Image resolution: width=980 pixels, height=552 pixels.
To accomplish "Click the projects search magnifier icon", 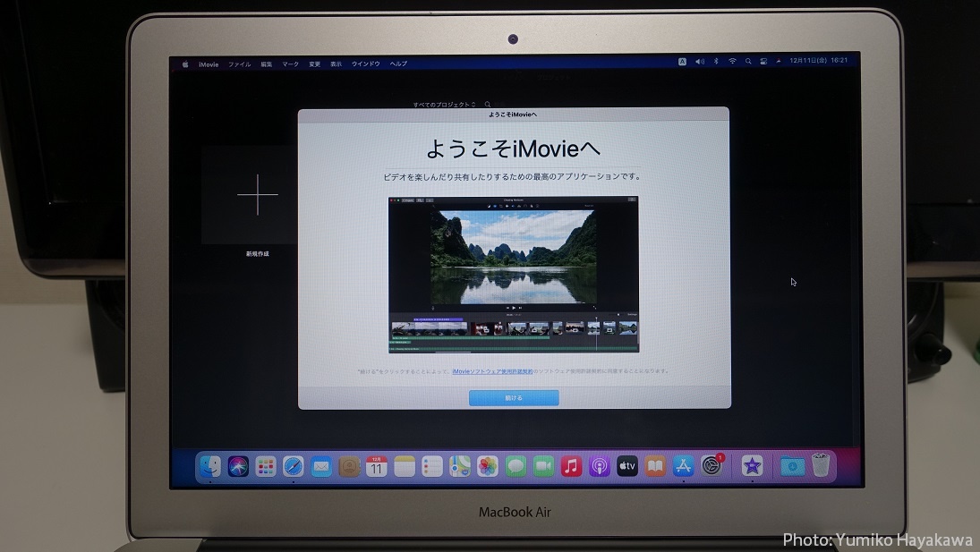I will click(x=488, y=105).
